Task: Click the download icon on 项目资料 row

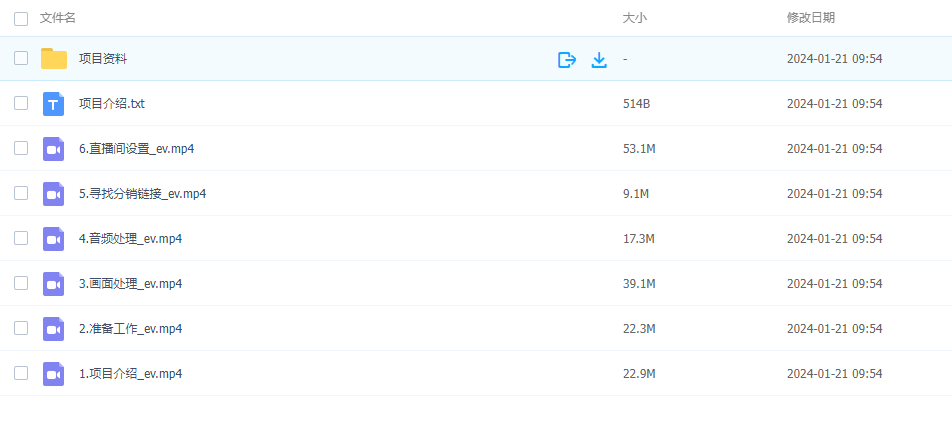Action: 599,60
